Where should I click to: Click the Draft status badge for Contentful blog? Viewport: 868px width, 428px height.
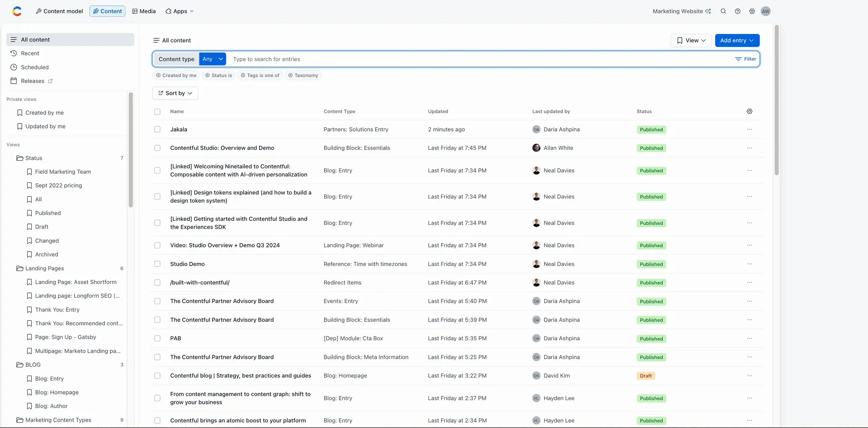[x=646, y=376]
